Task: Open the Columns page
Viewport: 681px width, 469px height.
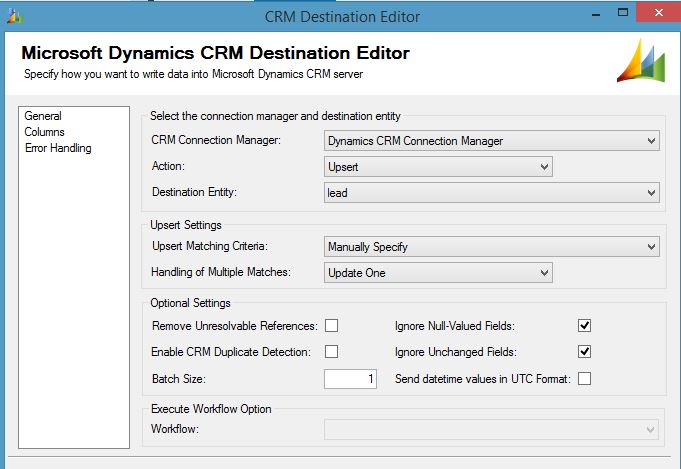Action: [x=45, y=132]
